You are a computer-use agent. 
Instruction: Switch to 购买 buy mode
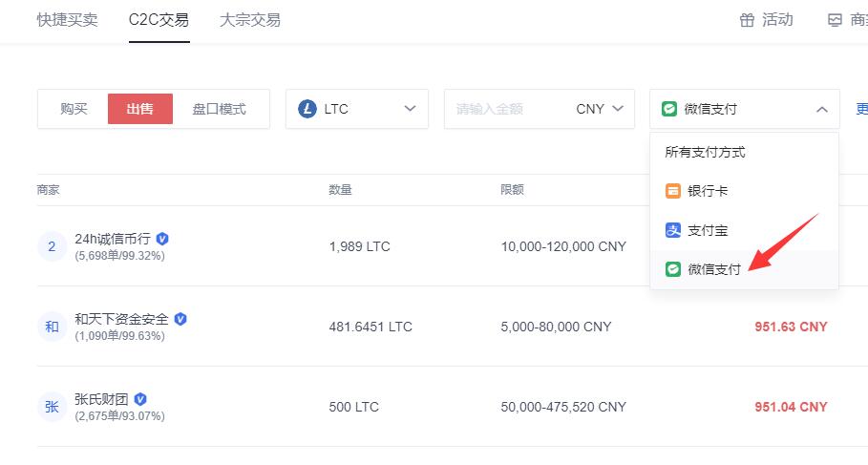click(x=74, y=109)
